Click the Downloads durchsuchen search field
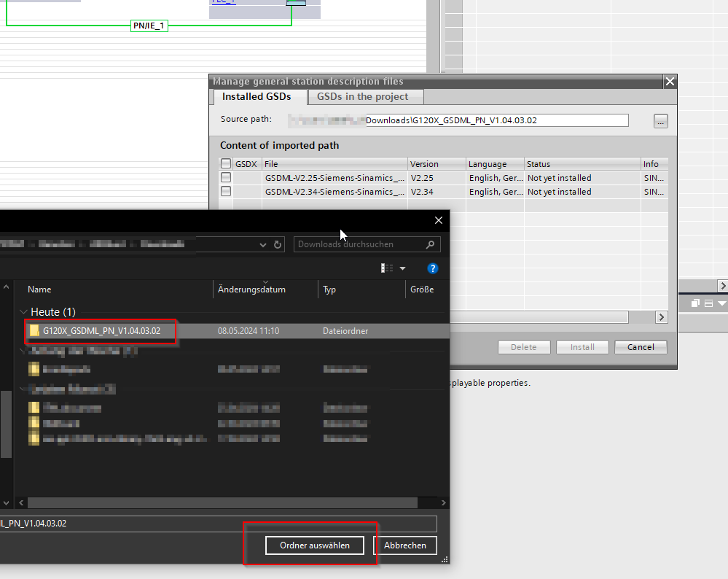The image size is (728, 579). [357, 245]
